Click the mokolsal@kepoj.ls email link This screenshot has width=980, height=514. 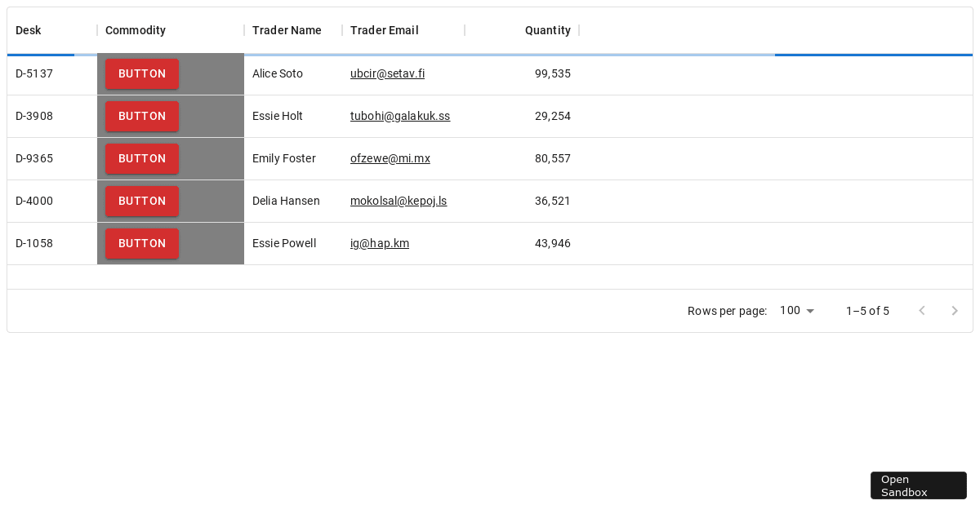[x=399, y=202]
